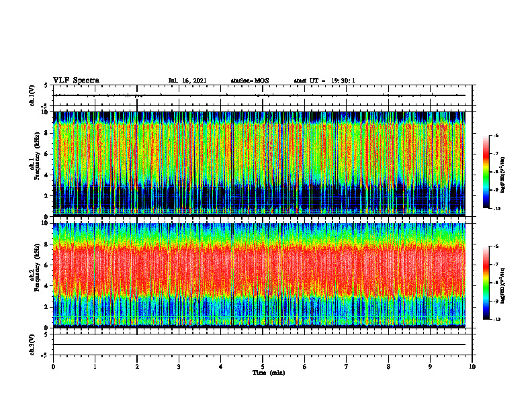Screen dimensions: 532x411
Task: Click the ch.3 voltage waveform trace panel
Action: click(262, 345)
